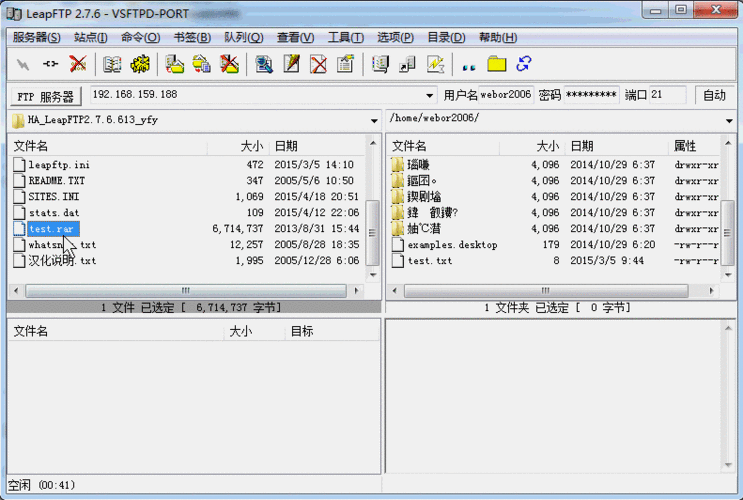Screen dimensions: 743x500
Task: Click the folder with yellow upload arrow icon
Action: coord(174,64)
